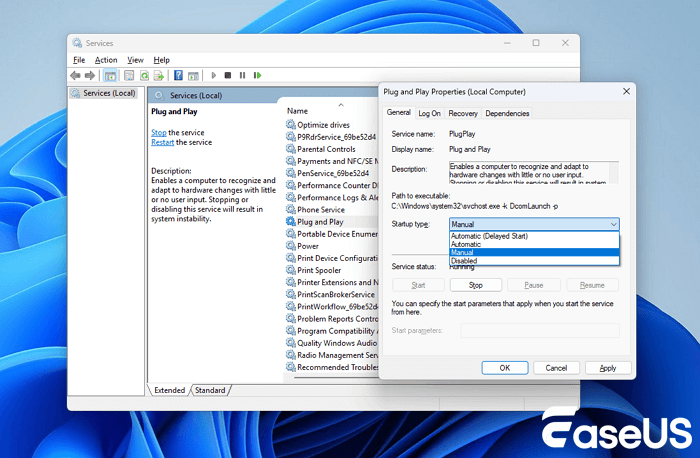Open the Help menu
Image resolution: width=700 pixels, height=458 pixels.
162,60
